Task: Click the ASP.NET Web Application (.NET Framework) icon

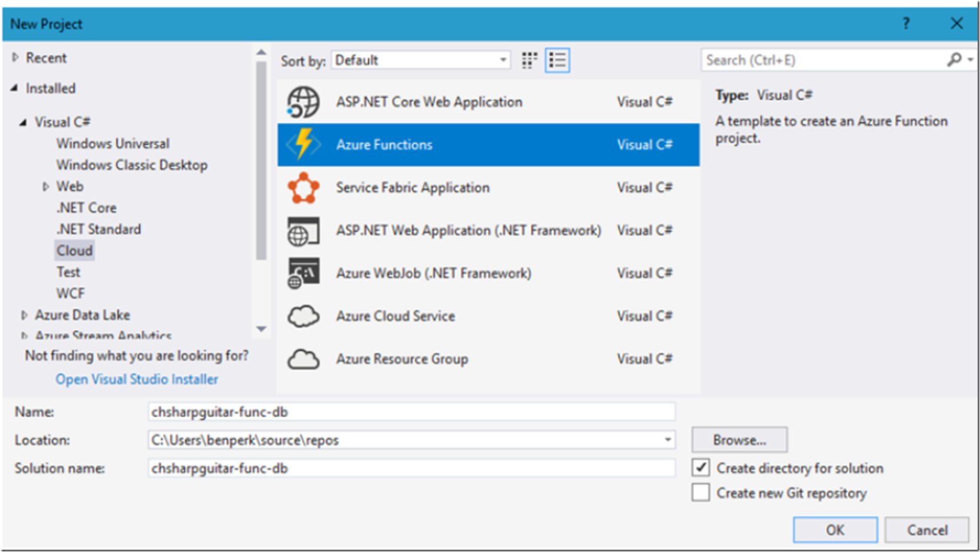Action: pos(303,231)
